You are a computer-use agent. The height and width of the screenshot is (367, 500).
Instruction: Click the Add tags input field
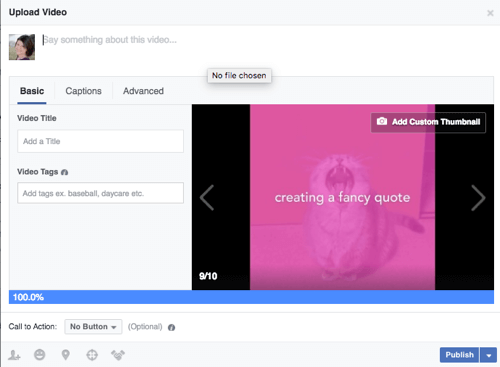(x=100, y=193)
